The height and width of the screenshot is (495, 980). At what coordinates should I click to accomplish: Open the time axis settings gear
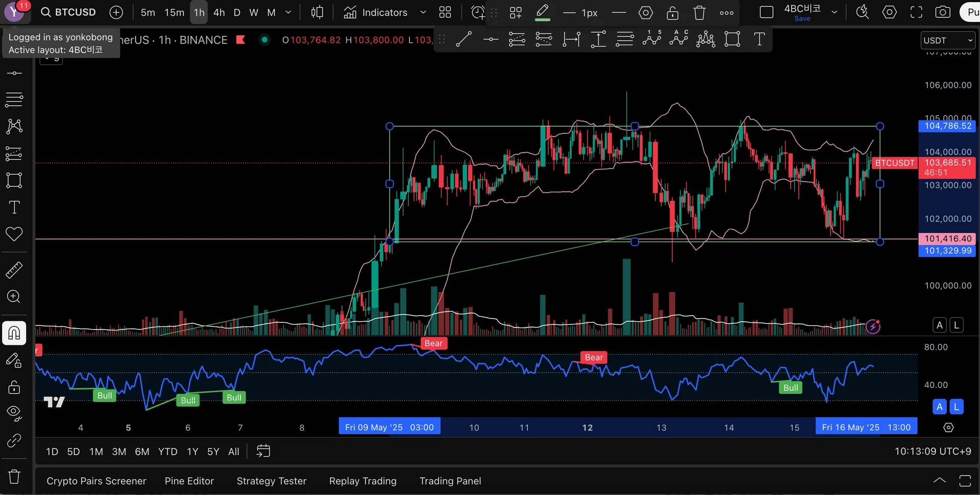point(948,428)
